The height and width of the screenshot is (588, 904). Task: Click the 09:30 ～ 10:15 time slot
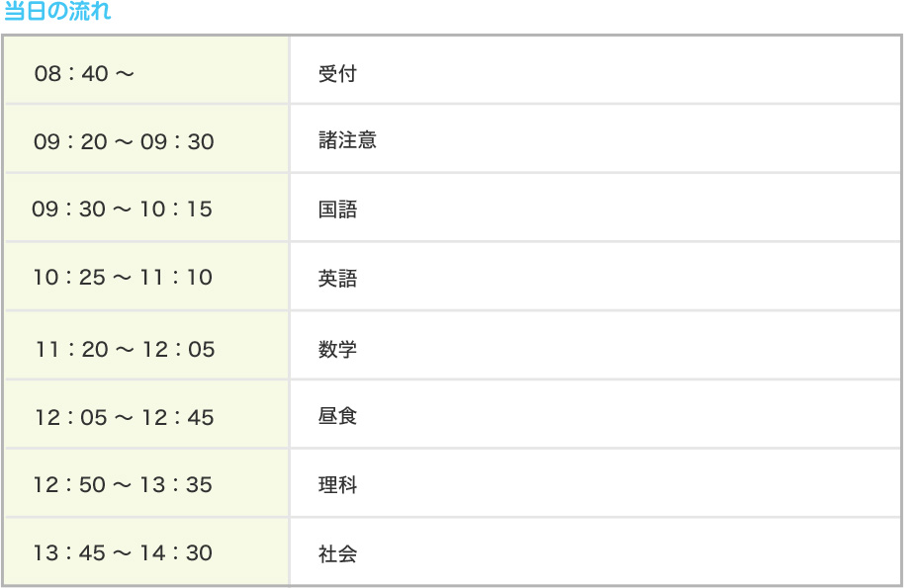[123, 210]
